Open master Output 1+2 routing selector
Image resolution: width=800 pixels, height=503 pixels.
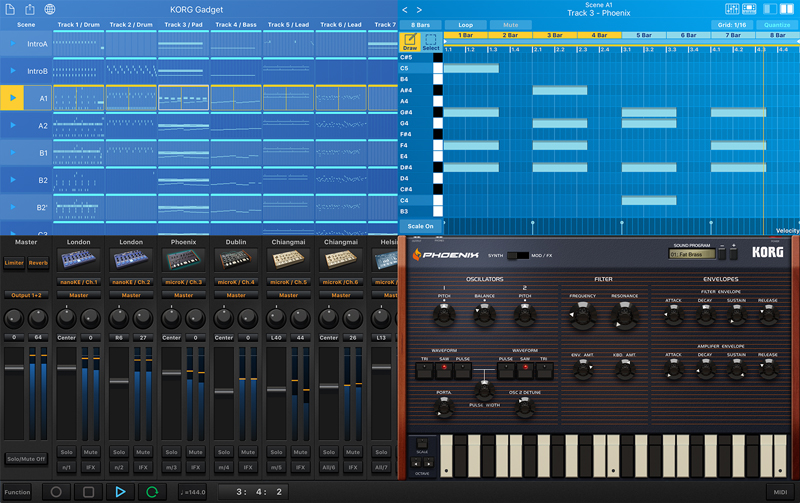pos(26,295)
